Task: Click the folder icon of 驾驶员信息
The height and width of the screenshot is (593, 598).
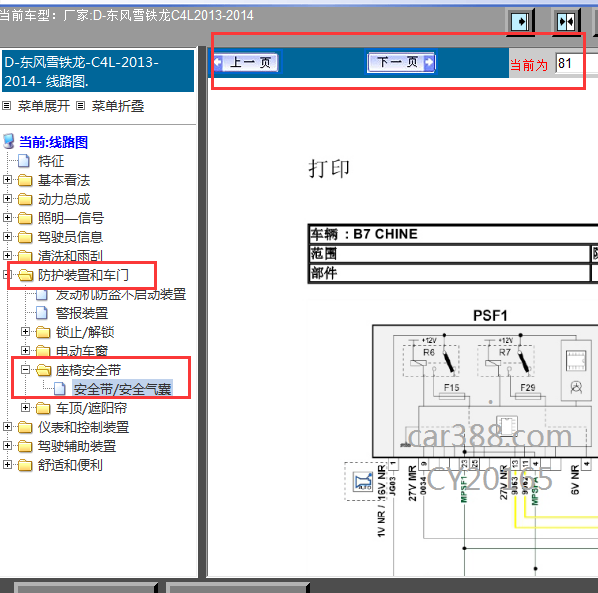Action: (x=25, y=237)
